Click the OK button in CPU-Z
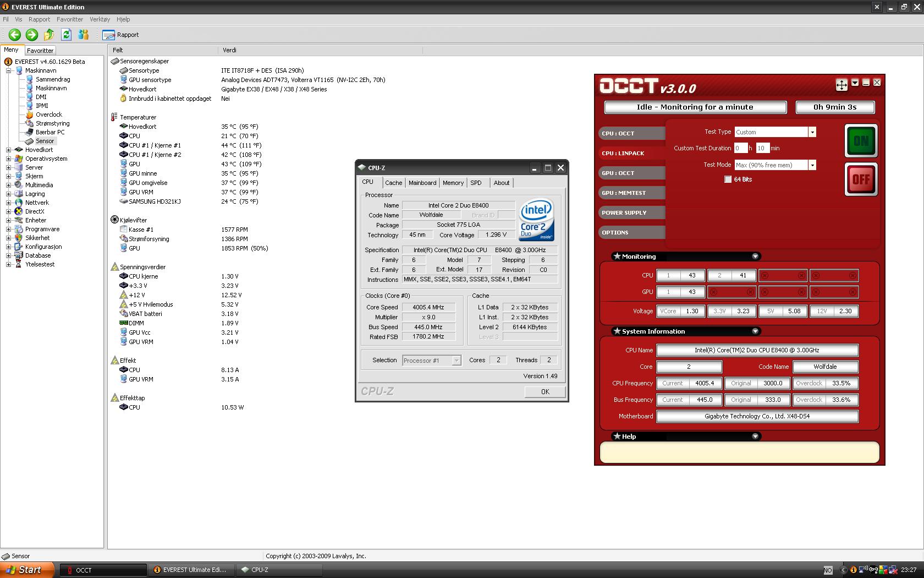This screenshot has height=578, width=924. pos(545,392)
